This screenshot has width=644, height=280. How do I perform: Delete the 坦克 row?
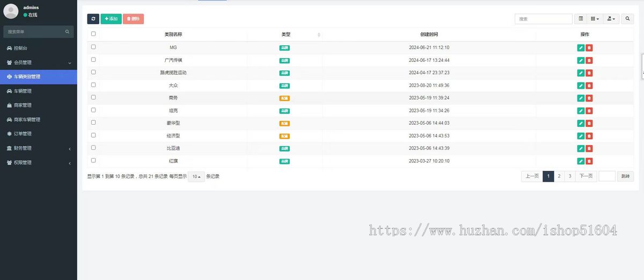pos(589,111)
